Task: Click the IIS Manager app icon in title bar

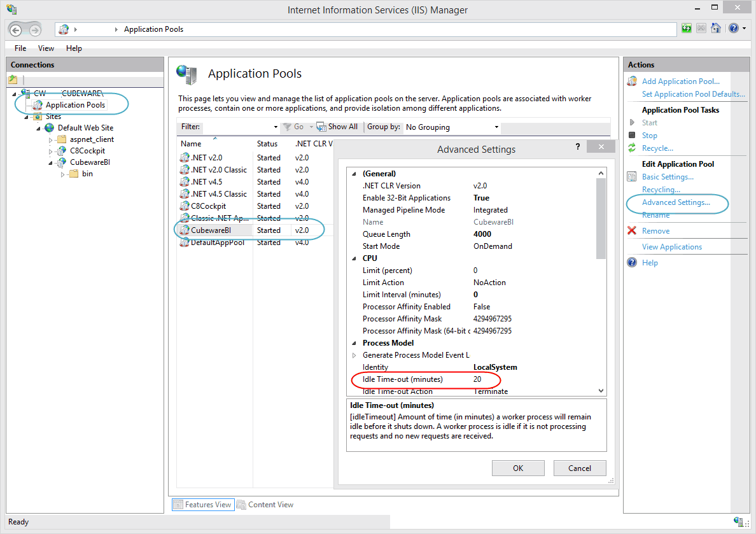Action: pos(12,9)
